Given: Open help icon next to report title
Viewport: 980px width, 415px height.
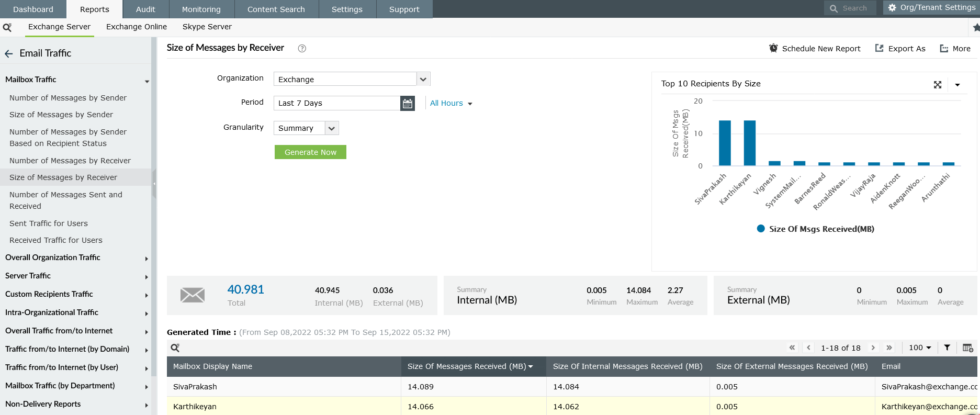Looking at the screenshot, I should point(302,48).
